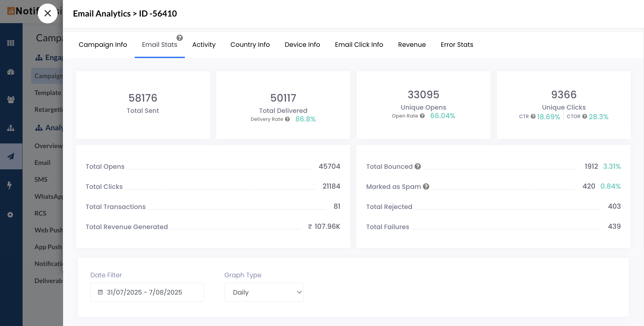Open the paper plane campaigns sidebar icon
The height and width of the screenshot is (326, 644).
click(11, 156)
